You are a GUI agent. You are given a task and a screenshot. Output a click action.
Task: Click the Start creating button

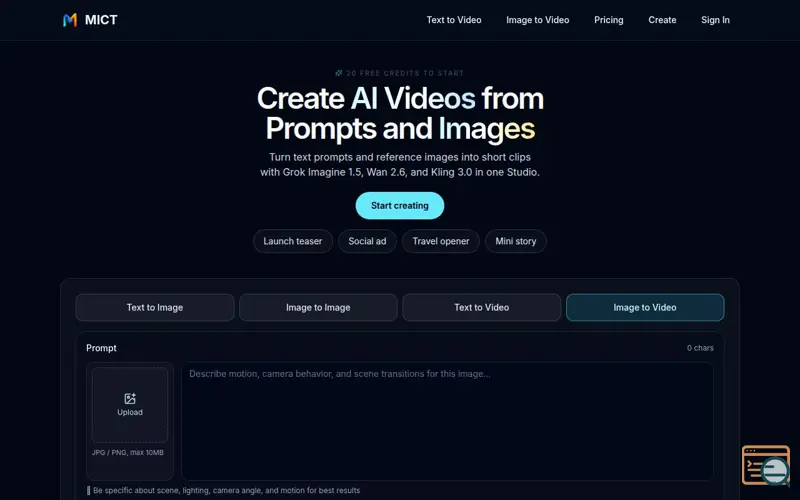coord(399,206)
